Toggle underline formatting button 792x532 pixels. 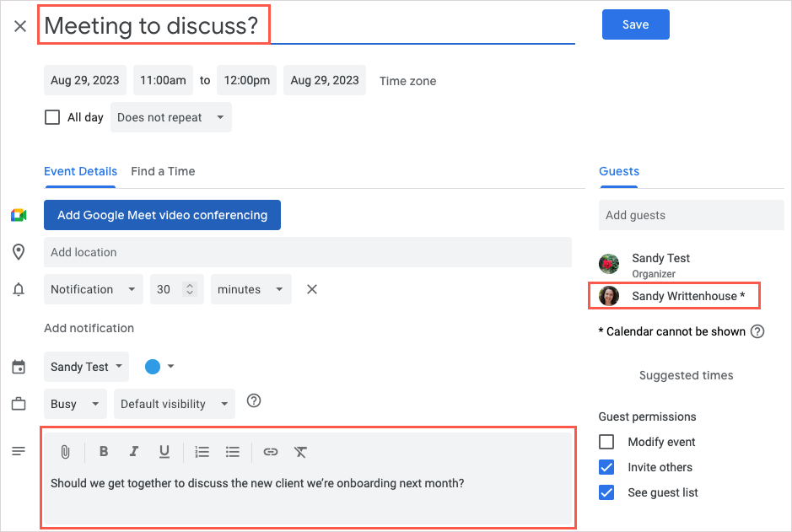click(x=164, y=452)
